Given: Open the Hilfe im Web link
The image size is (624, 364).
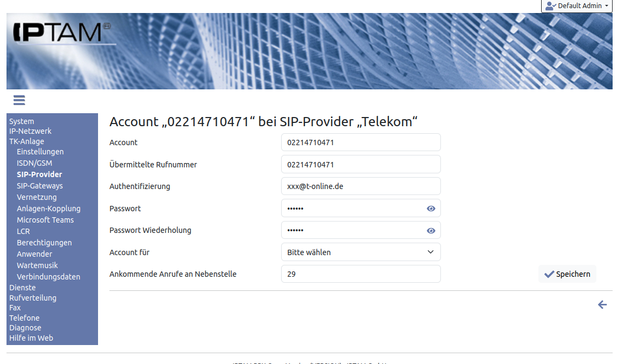Looking at the screenshot, I should tap(31, 338).
